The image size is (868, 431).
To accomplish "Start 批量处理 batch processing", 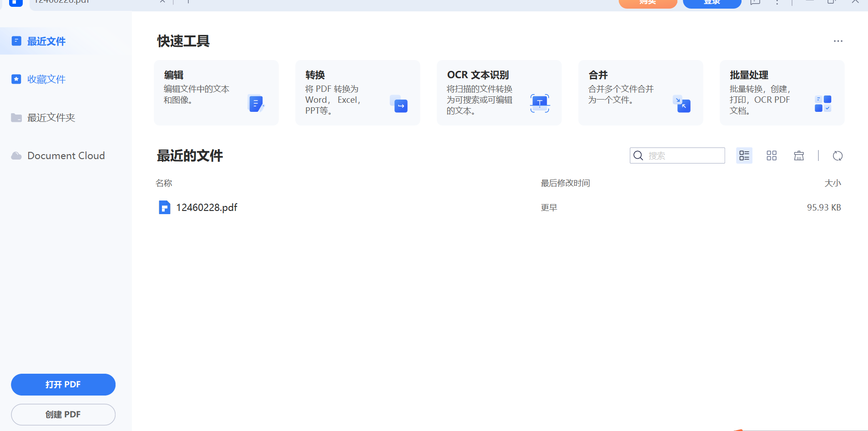I will 782,92.
